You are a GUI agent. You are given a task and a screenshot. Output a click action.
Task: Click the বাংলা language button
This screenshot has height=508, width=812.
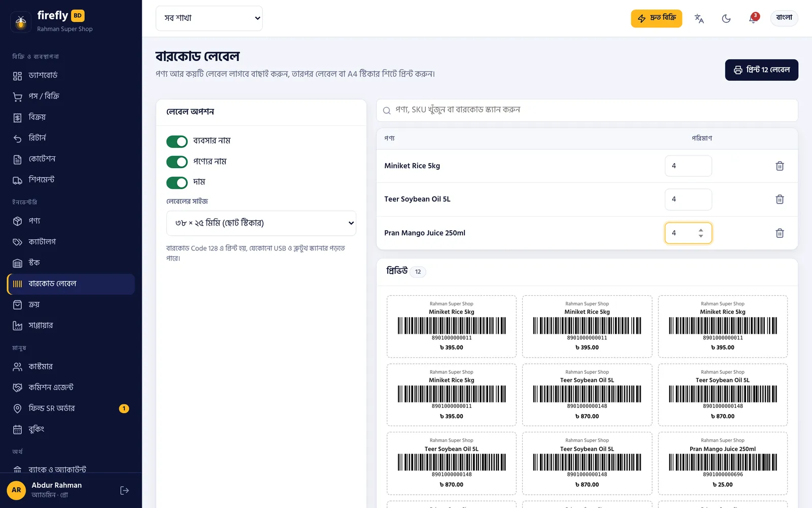click(784, 18)
